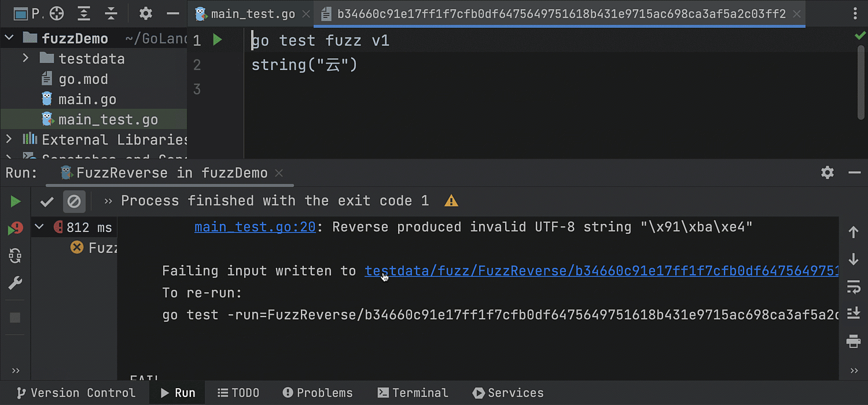
Task: Collapse the fuzzDemo project root
Action: (x=9, y=38)
